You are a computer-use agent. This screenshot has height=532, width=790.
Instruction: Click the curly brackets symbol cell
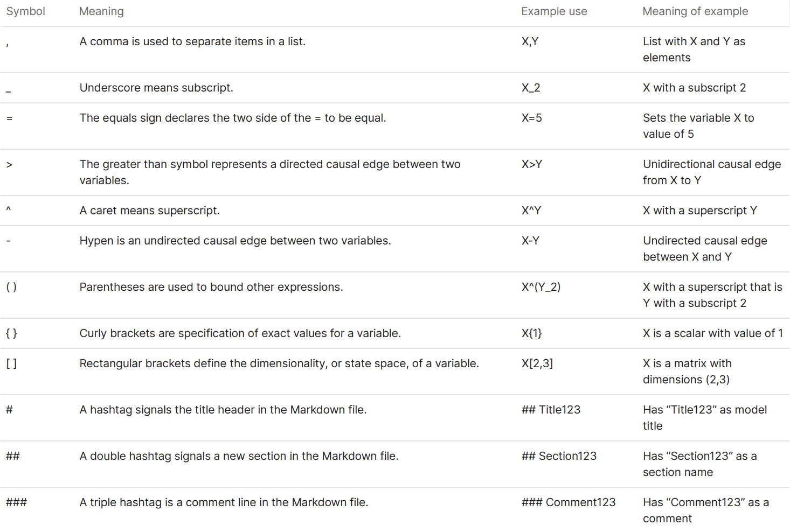coord(11,333)
